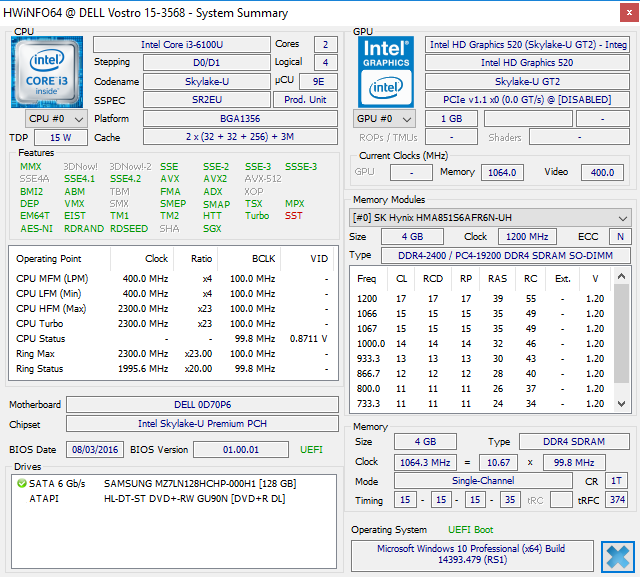Click the UEFI Boot label
Screen dimensions: 640x577
coord(471,530)
